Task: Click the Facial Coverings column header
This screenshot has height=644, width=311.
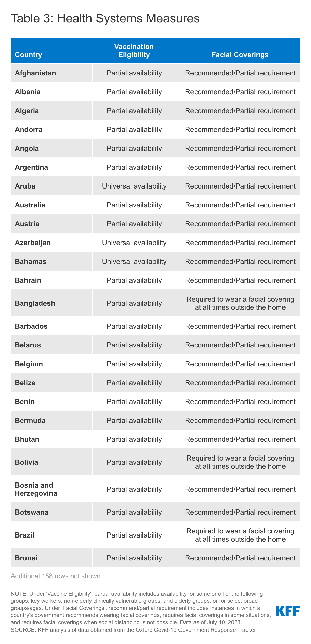Action: click(240, 55)
